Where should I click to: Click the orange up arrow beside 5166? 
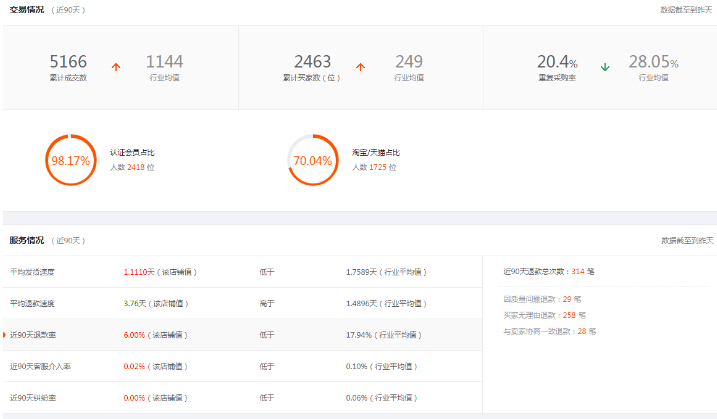pyautogui.click(x=116, y=67)
